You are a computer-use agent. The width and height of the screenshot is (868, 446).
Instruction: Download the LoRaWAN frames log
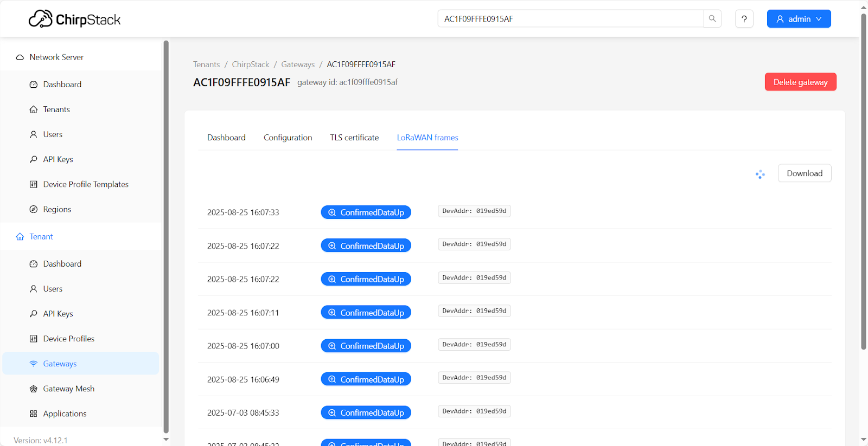[x=804, y=173]
